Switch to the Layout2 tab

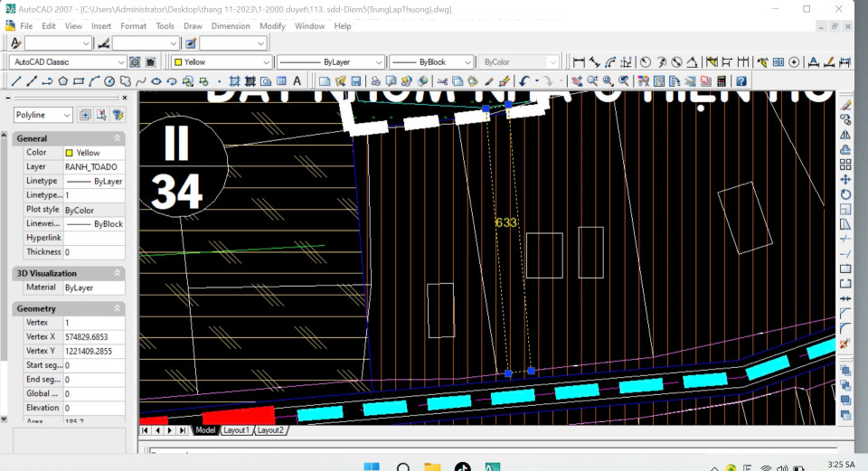click(x=270, y=430)
